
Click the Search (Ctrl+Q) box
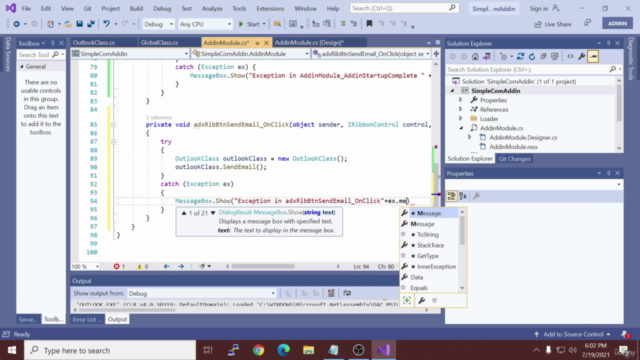[x=404, y=8]
